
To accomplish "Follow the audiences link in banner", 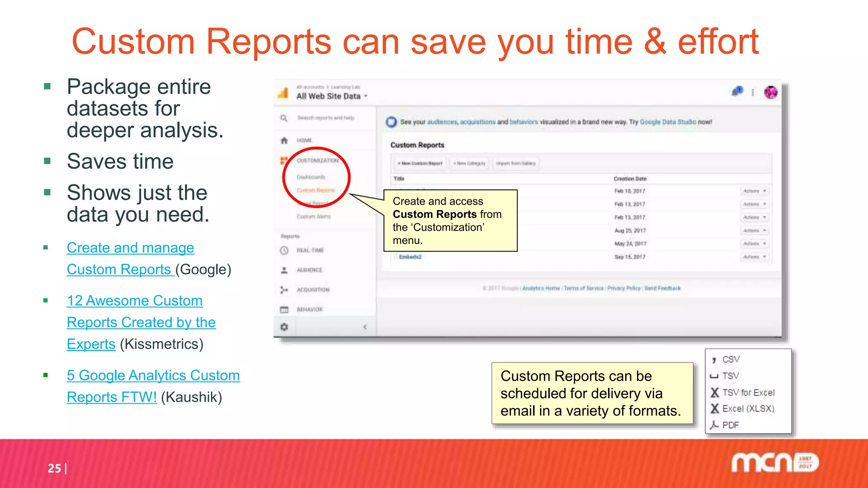I will (442, 122).
